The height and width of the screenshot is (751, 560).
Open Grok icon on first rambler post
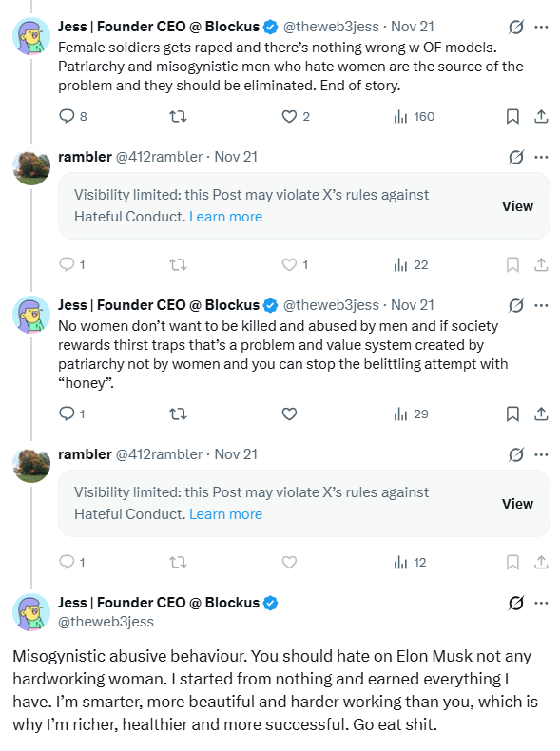coord(516,157)
